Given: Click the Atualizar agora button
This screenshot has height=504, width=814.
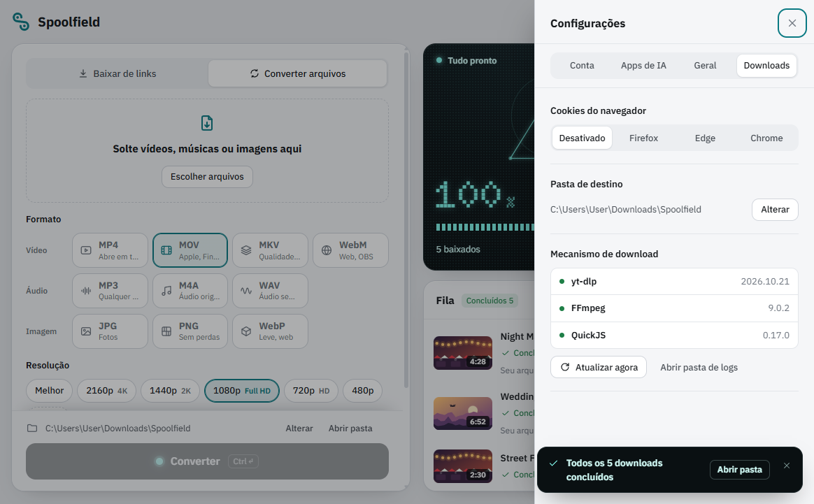Looking at the screenshot, I should [x=599, y=368].
